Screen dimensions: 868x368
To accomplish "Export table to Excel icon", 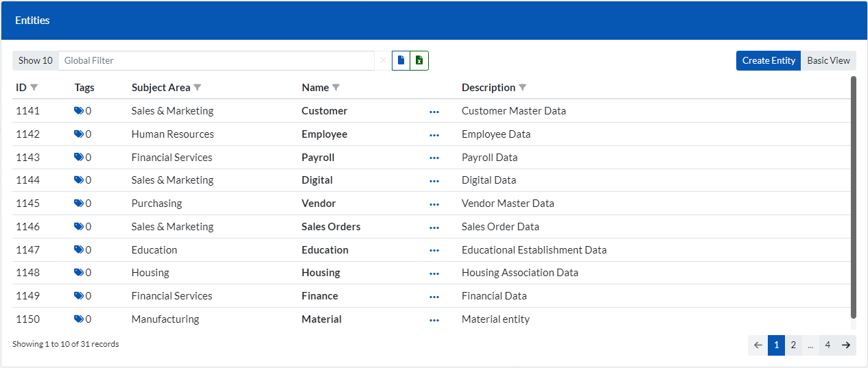I will coord(419,60).
